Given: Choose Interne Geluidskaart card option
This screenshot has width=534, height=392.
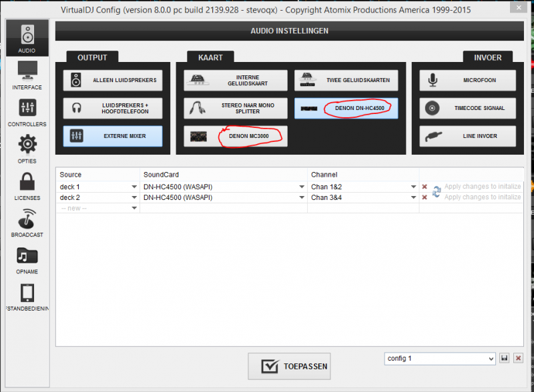Looking at the screenshot, I should [x=236, y=80].
